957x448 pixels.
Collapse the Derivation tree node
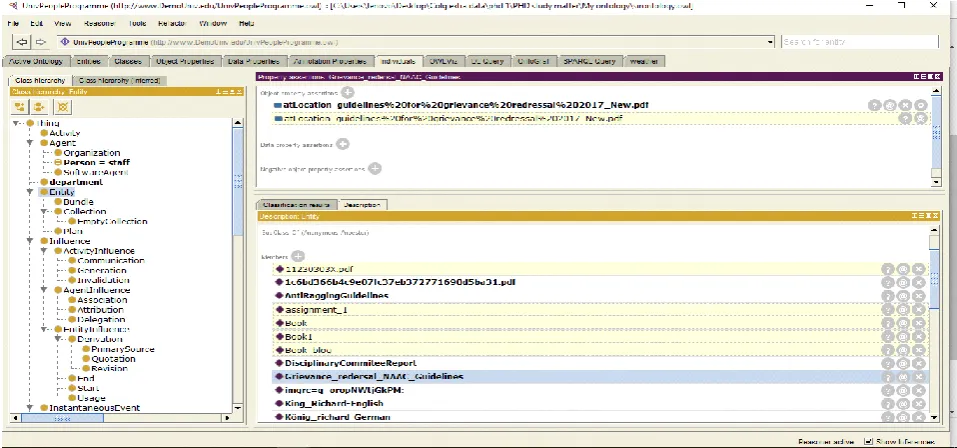click(x=58, y=339)
